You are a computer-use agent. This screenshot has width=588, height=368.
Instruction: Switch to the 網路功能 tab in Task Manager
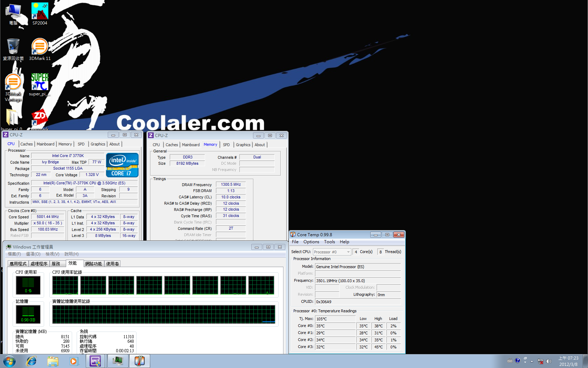click(93, 264)
